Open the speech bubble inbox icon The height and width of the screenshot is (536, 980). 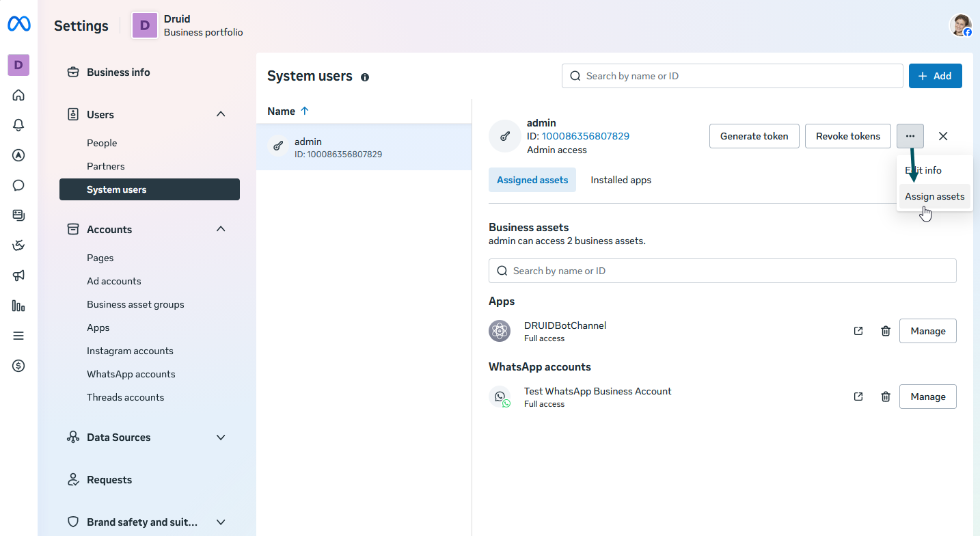18,185
